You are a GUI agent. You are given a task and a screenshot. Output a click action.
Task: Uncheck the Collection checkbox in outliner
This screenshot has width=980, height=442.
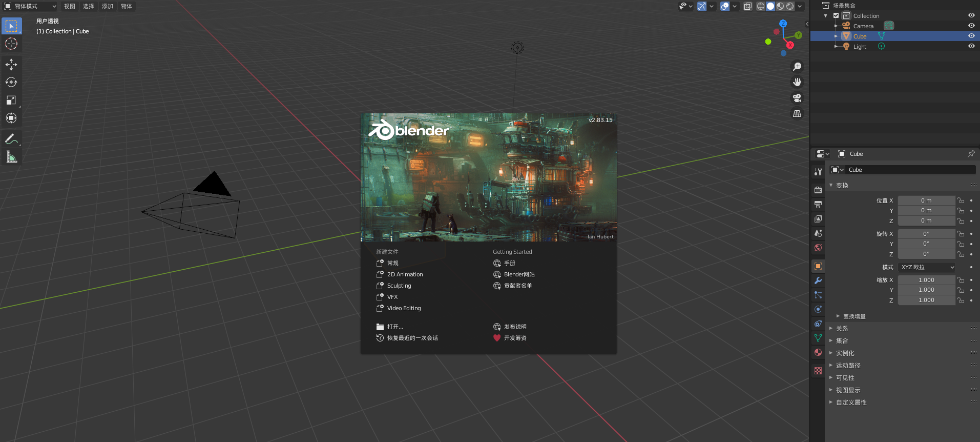coord(836,16)
